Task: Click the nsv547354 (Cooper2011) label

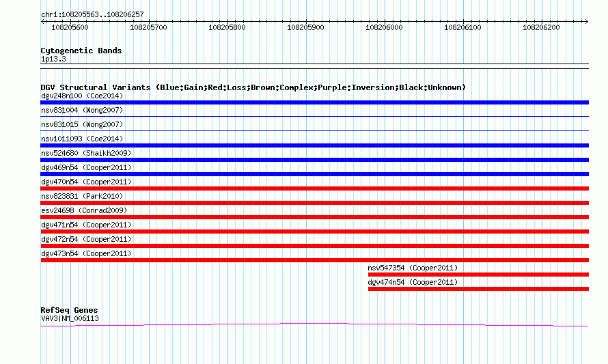Action: (x=413, y=268)
